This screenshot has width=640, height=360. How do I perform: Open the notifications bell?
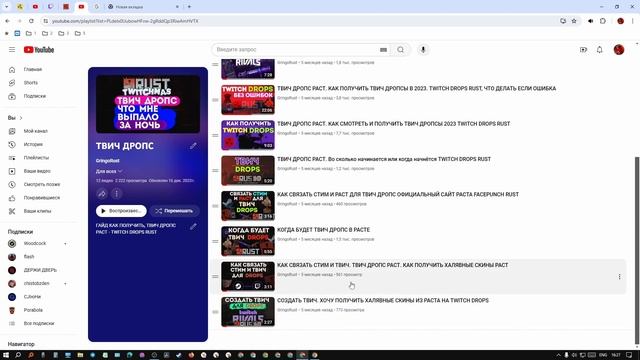pyautogui.click(x=599, y=49)
